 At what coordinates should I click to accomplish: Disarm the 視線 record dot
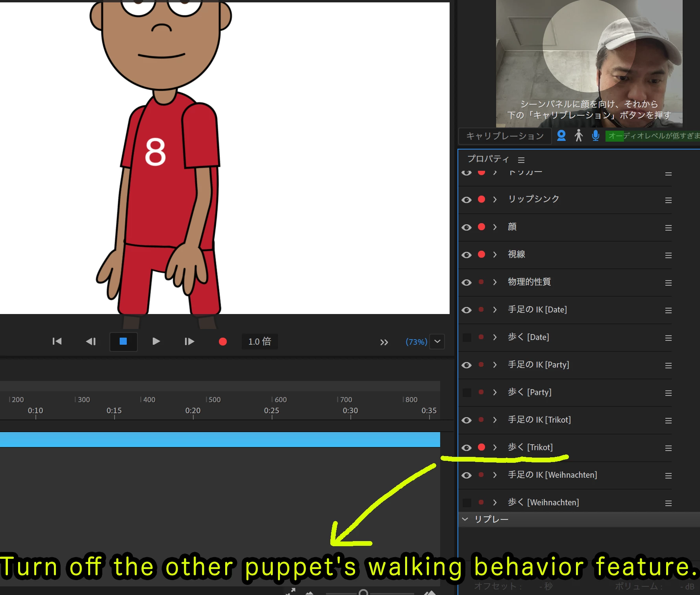[x=481, y=254]
